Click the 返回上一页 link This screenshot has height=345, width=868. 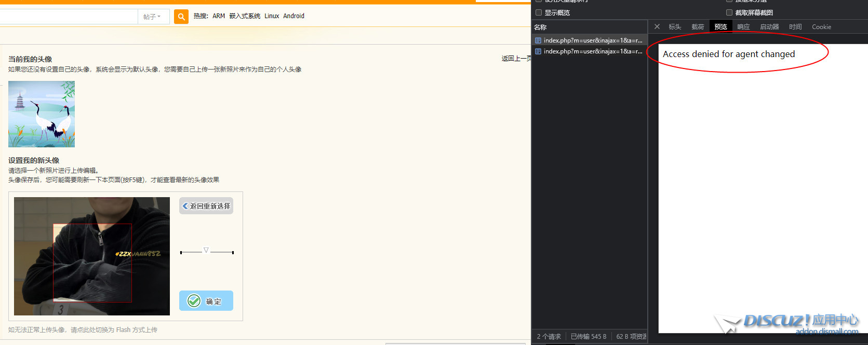(x=516, y=59)
